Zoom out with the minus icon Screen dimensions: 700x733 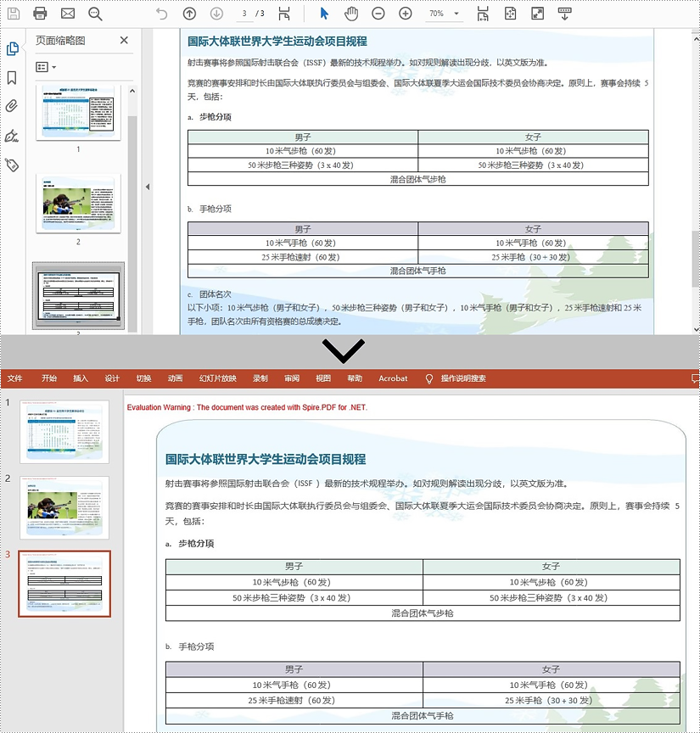point(378,14)
